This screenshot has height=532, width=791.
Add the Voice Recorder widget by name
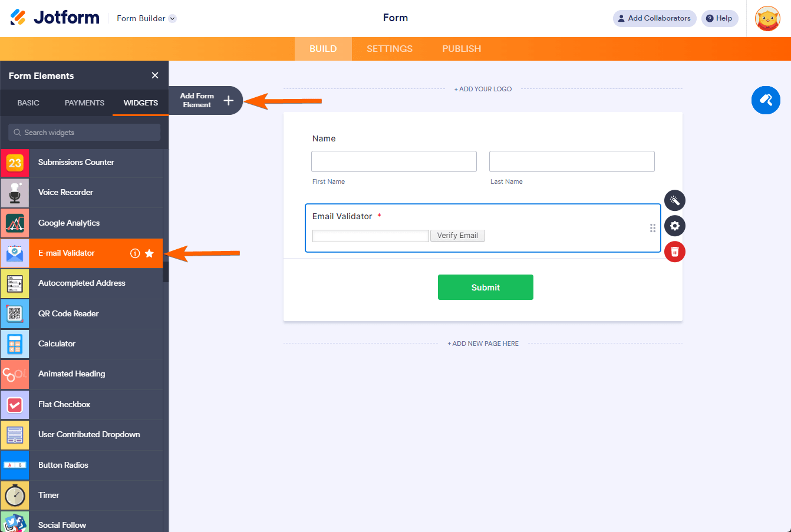pos(65,192)
